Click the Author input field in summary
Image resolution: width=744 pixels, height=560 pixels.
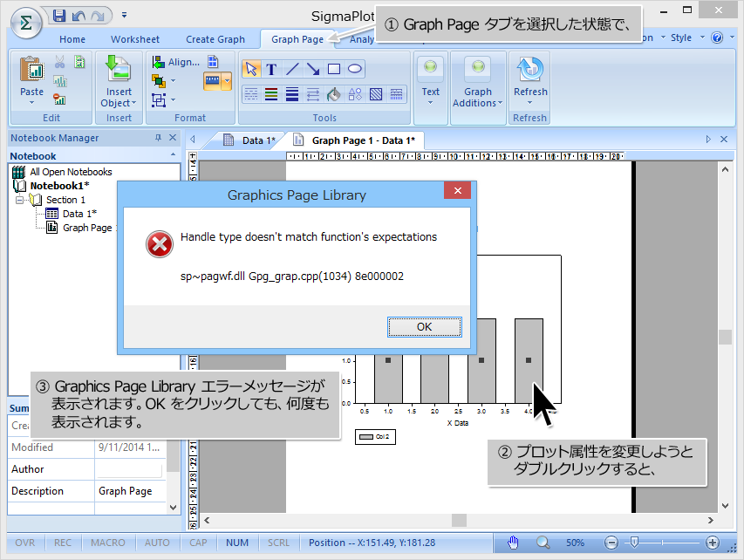click(x=129, y=469)
